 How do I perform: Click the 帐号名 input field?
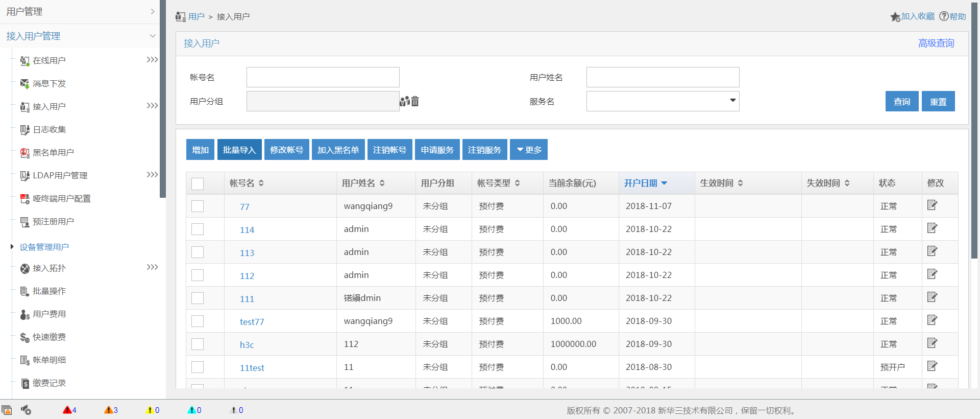(323, 77)
